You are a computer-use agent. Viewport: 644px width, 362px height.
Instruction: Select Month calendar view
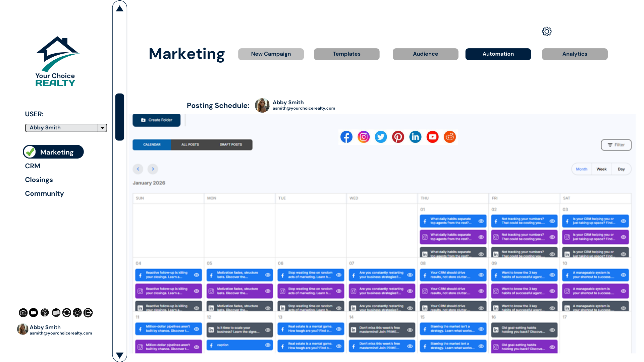pyautogui.click(x=582, y=169)
